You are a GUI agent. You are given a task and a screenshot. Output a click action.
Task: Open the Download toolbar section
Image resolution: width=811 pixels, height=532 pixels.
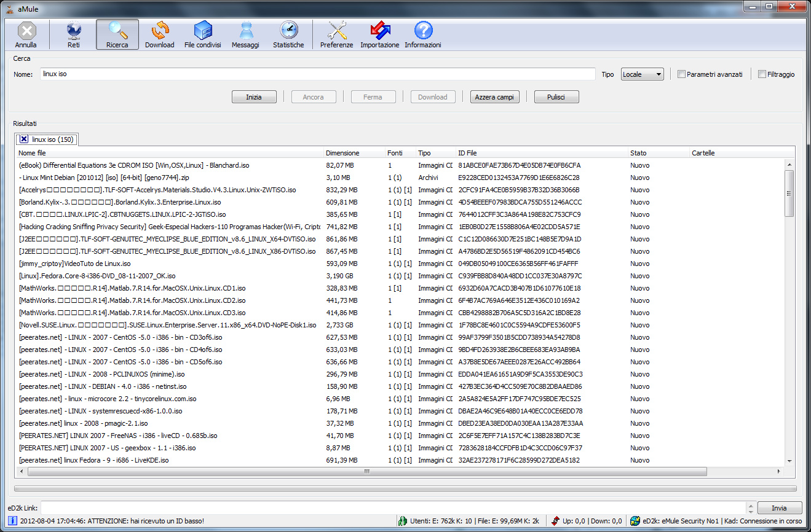160,34
